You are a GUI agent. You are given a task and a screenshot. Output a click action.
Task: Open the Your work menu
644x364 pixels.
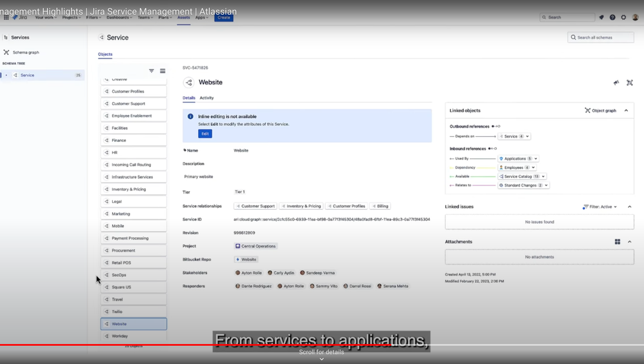pos(45,17)
